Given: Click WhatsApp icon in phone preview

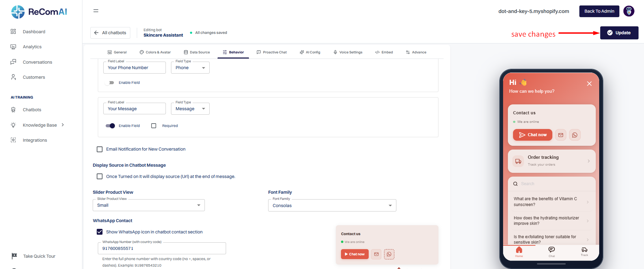Looking at the screenshot, I should [575, 135].
